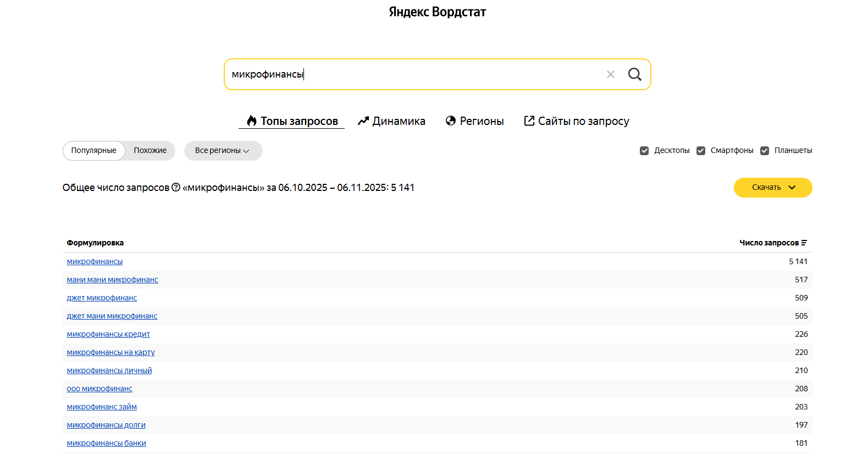868x454 pixels.
Task: Click the Яндекс Вордстат logo
Action: (437, 12)
